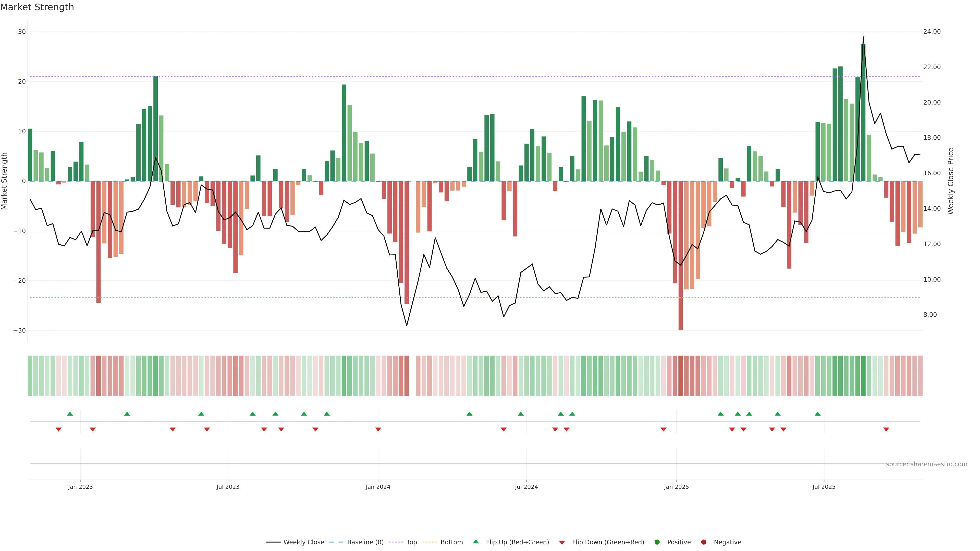Click the first green flip-up triangle marker
Image resolution: width=980 pixels, height=551 pixels.
click(x=70, y=414)
